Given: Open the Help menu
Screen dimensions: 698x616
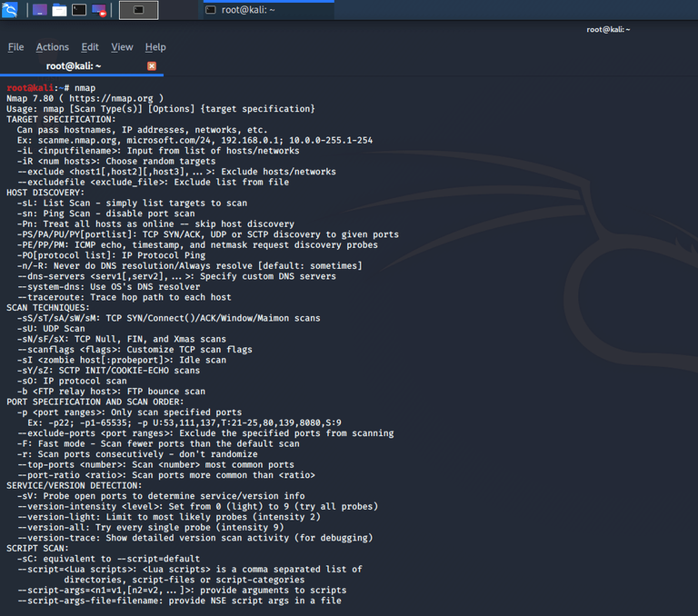Looking at the screenshot, I should pos(155,46).
